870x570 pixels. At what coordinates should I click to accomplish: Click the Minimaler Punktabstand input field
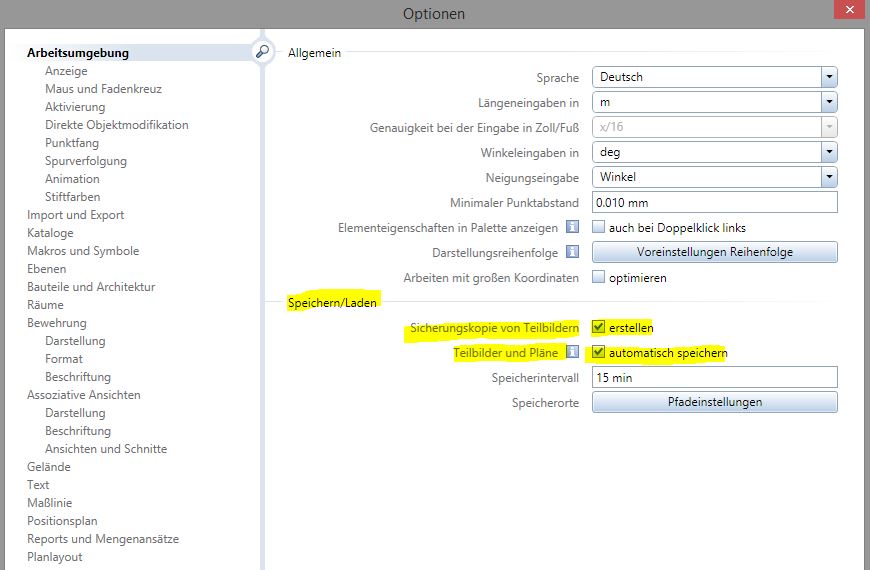tap(714, 202)
